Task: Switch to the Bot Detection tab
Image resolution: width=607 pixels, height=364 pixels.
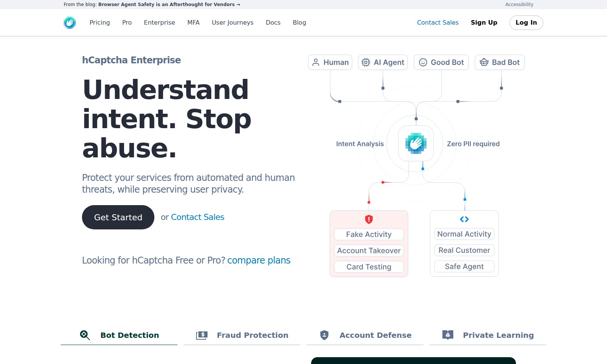Action: point(119,335)
